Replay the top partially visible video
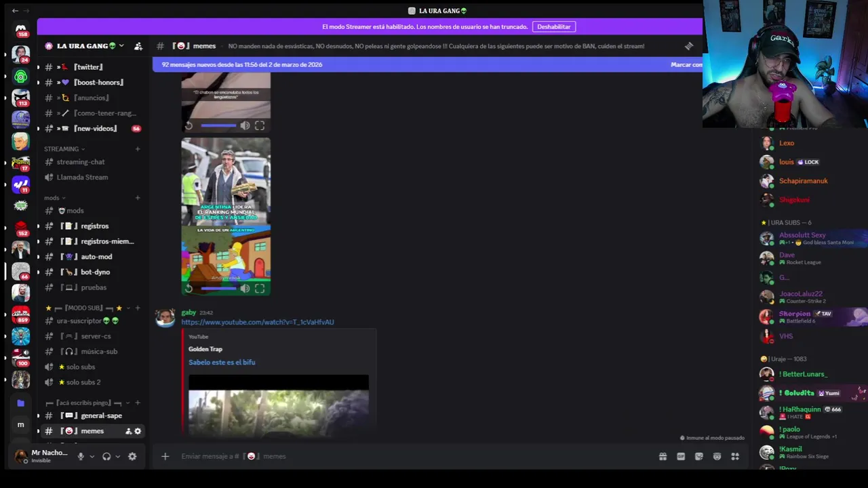Image resolution: width=868 pixels, height=488 pixels. [x=189, y=125]
